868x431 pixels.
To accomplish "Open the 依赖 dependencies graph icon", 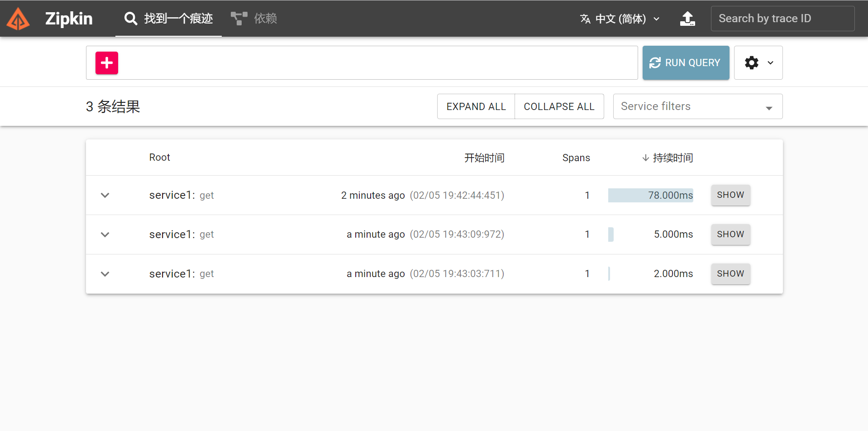I will point(238,18).
